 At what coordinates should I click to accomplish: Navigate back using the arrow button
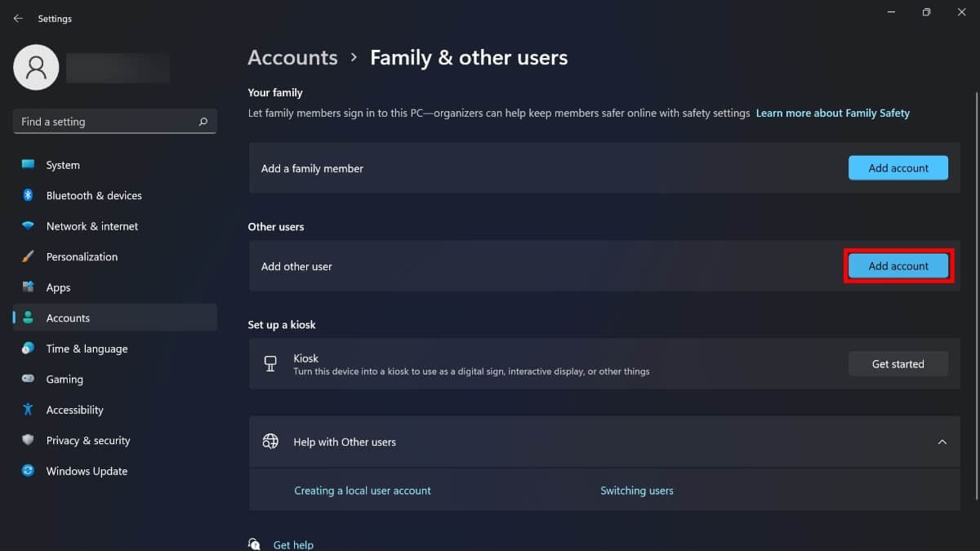coord(18,18)
